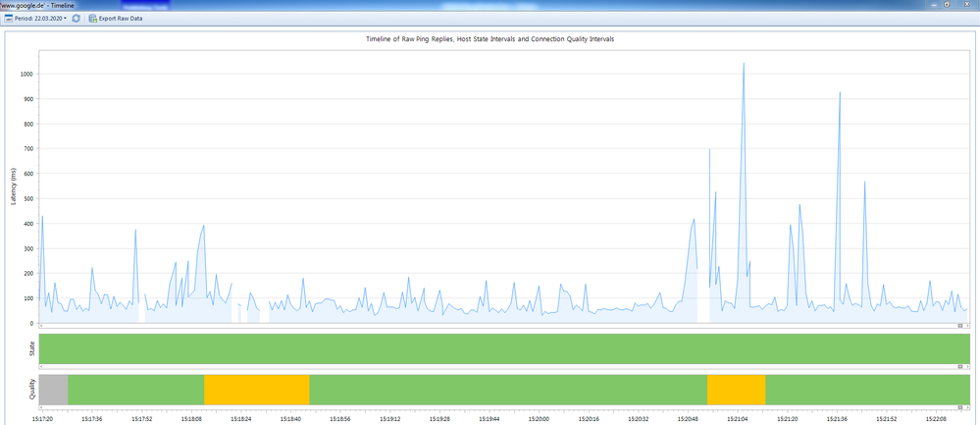Click the 'www.google.de' - Timeline window title

click(x=37, y=5)
